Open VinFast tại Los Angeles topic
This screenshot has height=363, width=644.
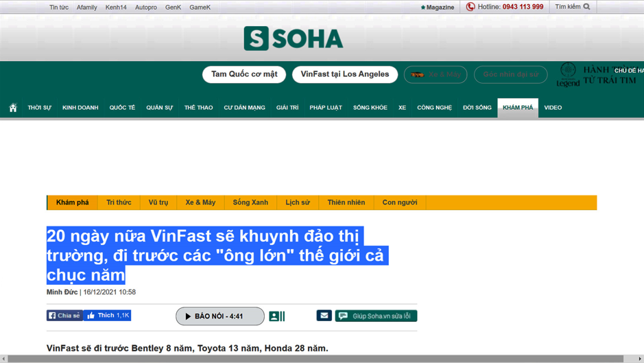click(345, 74)
